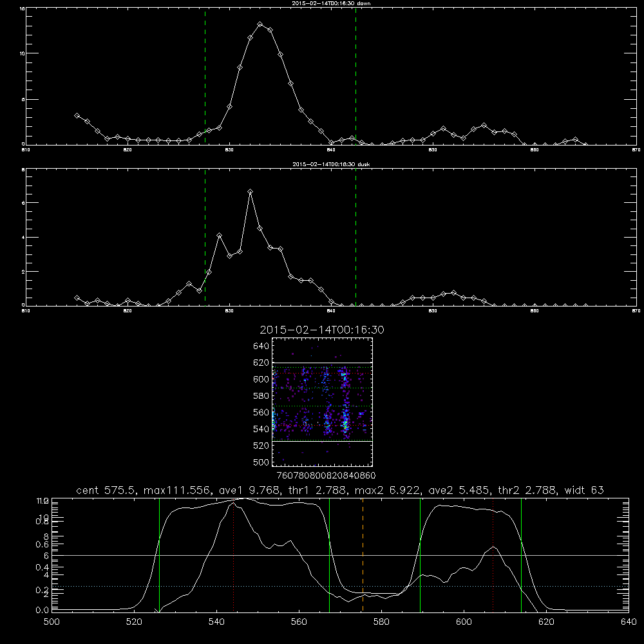Select the 'ave1 9.768' value

click(249, 490)
